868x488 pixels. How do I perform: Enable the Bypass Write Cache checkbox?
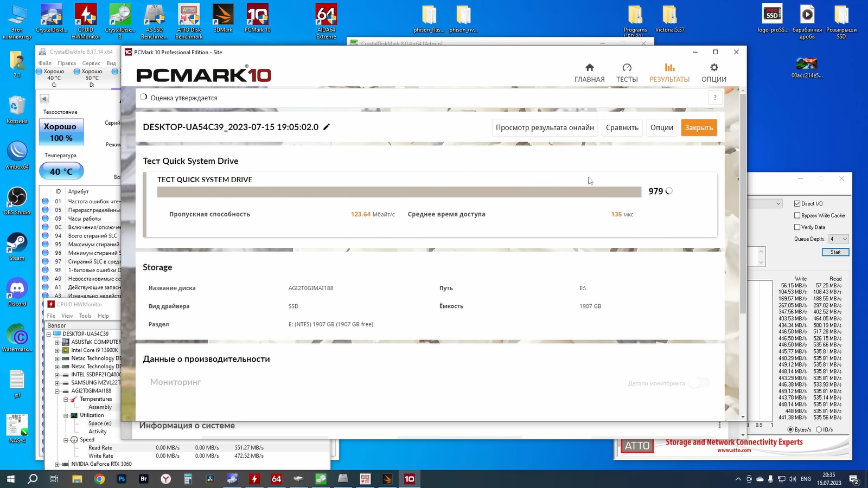(797, 215)
